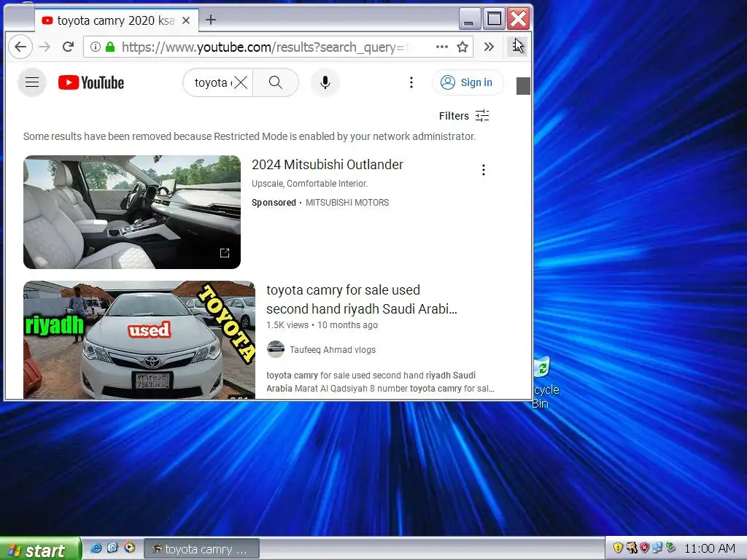This screenshot has width=747, height=560.
Task: Select the 'toyota camry 2020 ksa' tab
Action: [116, 20]
